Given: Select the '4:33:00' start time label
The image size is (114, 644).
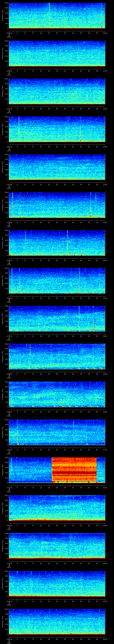Looking at the screenshot, I should coord(9,184).
